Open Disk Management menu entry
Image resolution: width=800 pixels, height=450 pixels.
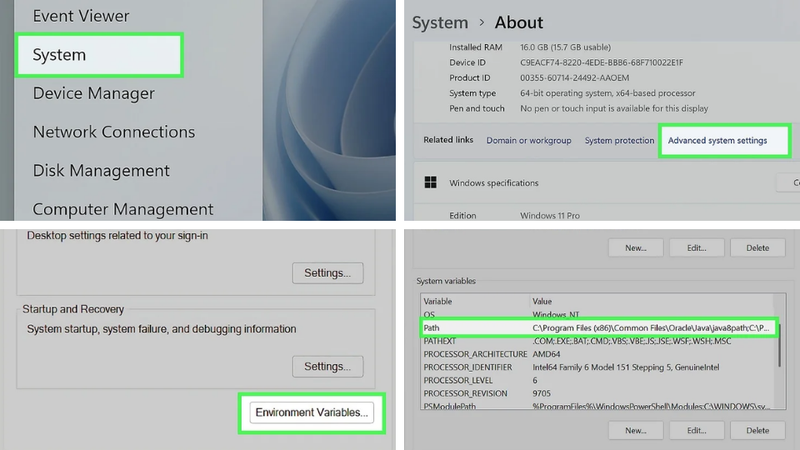point(101,170)
